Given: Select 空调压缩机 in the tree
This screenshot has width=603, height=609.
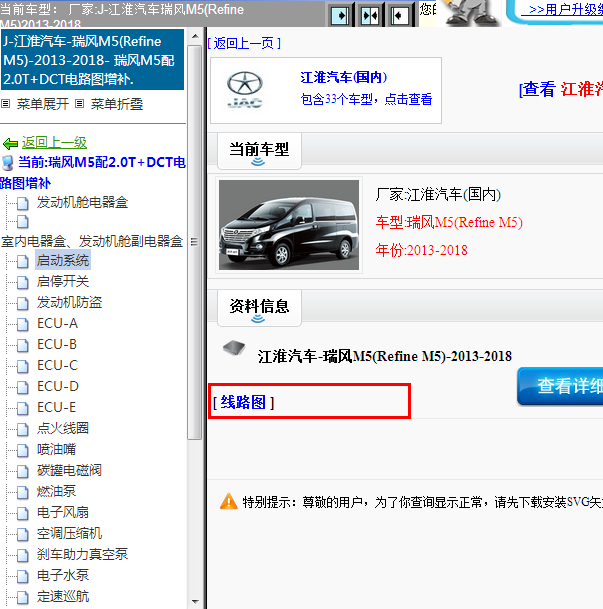Looking at the screenshot, I should coord(69,533).
